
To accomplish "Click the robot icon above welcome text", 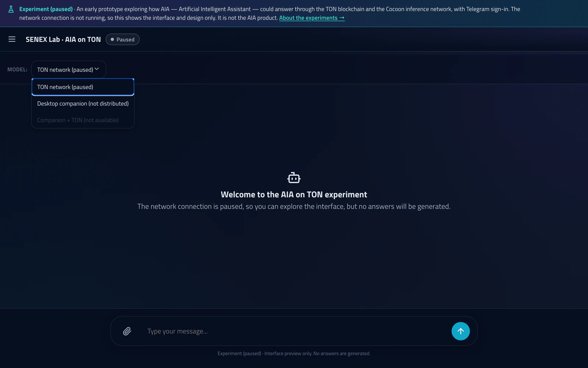I will pos(294,178).
